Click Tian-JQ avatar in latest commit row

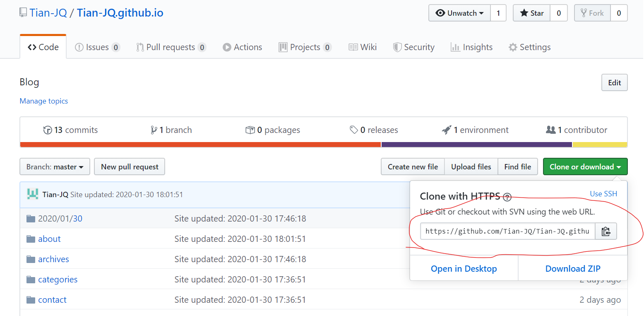pos(33,194)
